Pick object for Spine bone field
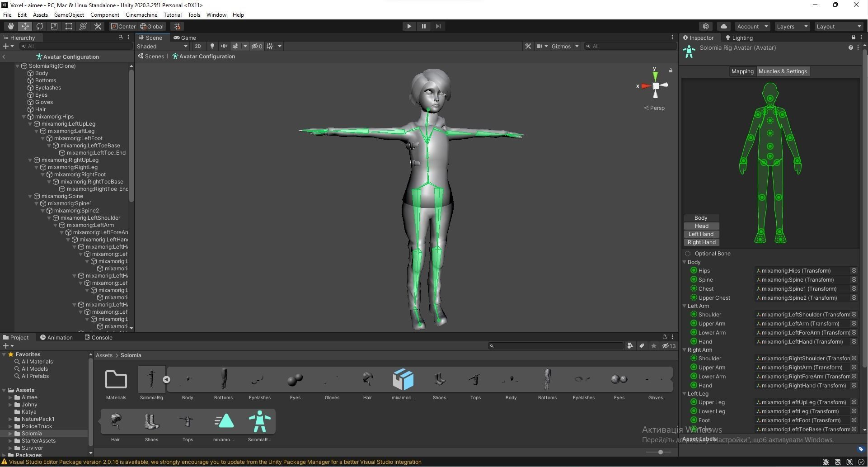Screen dimensions: 868x467 point(854,280)
